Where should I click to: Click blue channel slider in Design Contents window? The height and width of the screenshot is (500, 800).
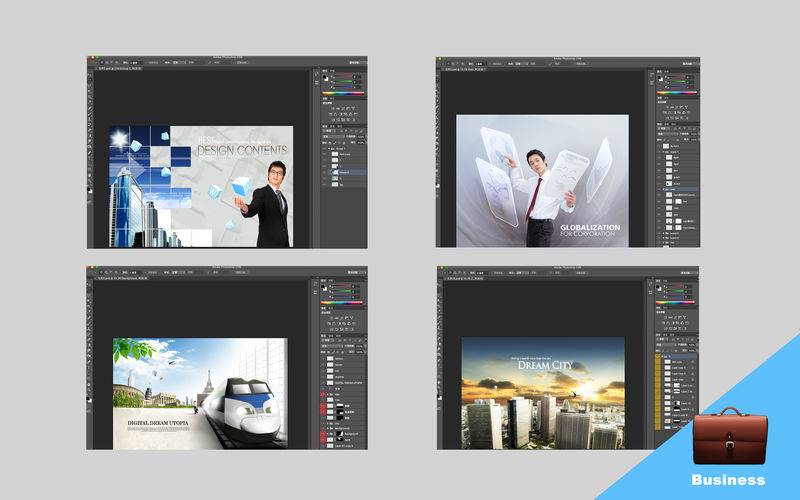pyautogui.click(x=343, y=87)
